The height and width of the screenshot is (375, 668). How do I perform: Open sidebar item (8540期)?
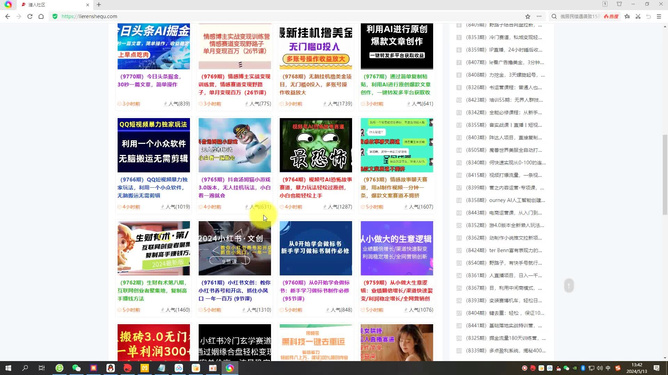504,262
